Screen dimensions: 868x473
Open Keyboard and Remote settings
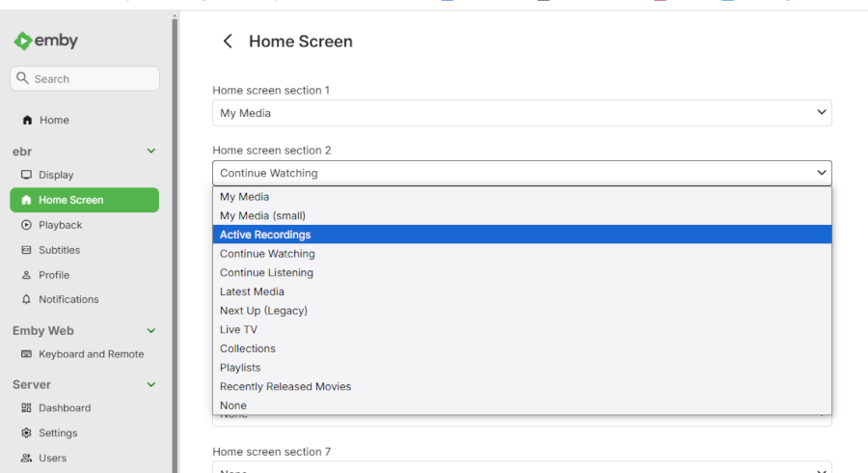click(91, 354)
